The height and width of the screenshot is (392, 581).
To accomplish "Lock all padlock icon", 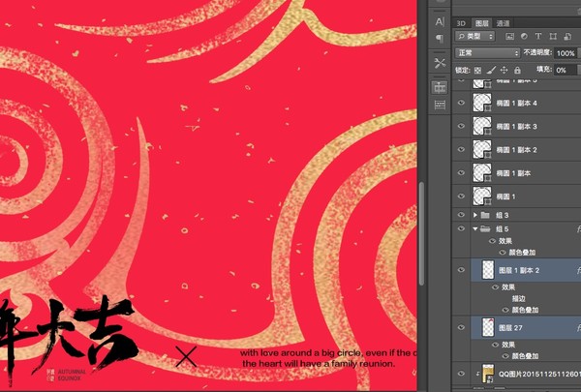I will [x=517, y=70].
